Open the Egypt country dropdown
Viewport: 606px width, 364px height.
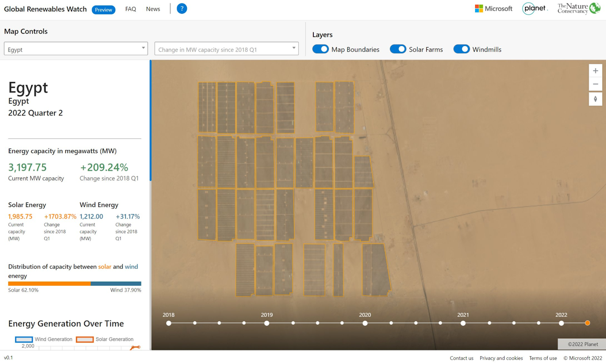(x=76, y=49)
